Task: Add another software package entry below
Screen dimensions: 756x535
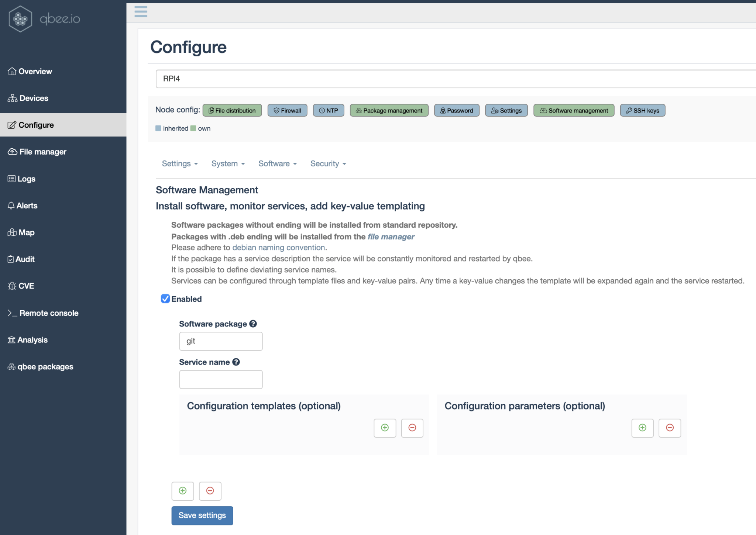Action: tap(182, 491)
